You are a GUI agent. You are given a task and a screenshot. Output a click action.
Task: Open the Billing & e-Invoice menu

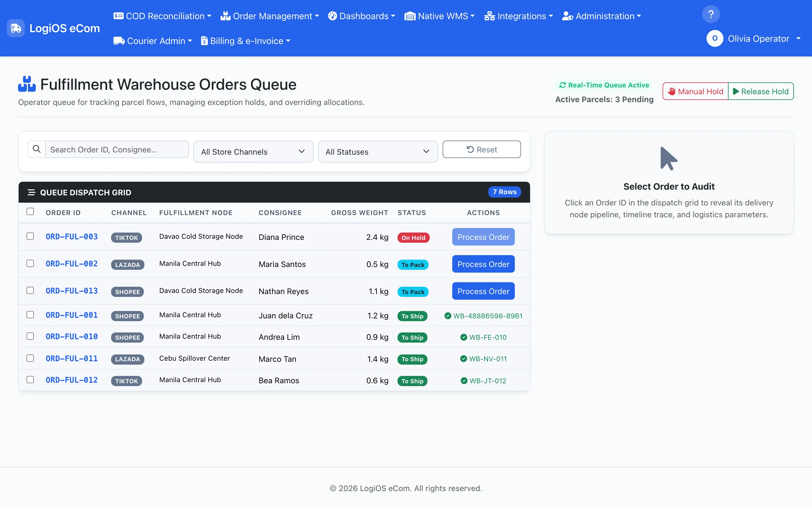(x=246, y=41)
